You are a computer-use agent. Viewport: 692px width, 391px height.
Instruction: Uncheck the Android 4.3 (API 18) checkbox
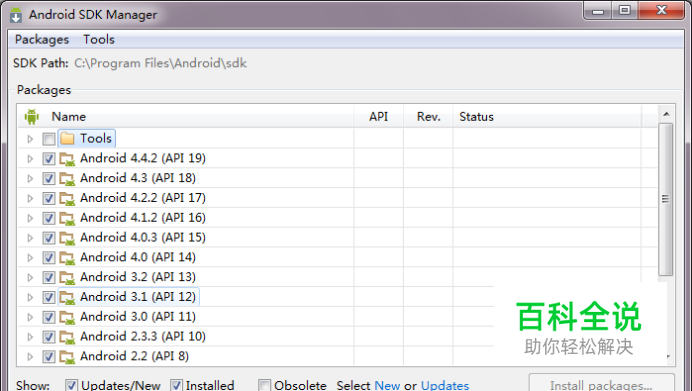point(49,179)
